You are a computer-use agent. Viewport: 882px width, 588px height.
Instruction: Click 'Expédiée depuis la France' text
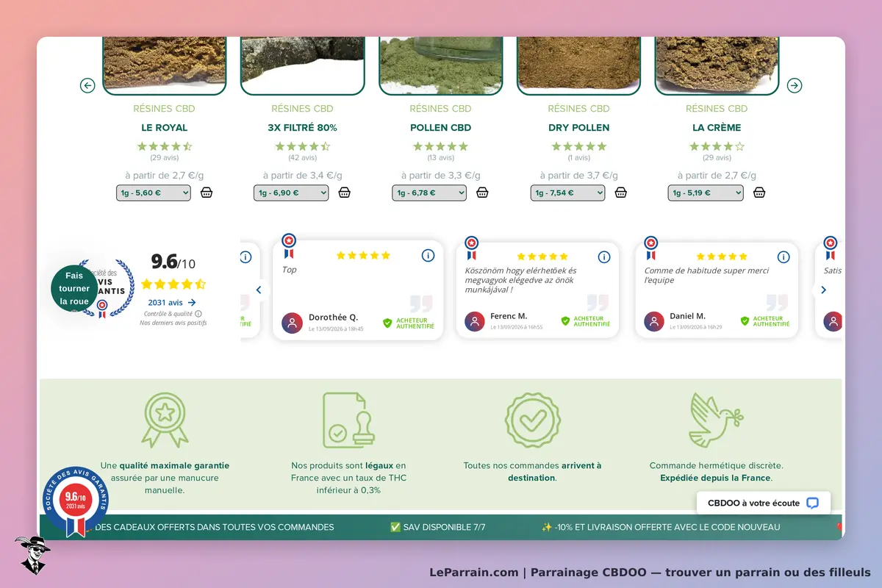tap(716, 478)
